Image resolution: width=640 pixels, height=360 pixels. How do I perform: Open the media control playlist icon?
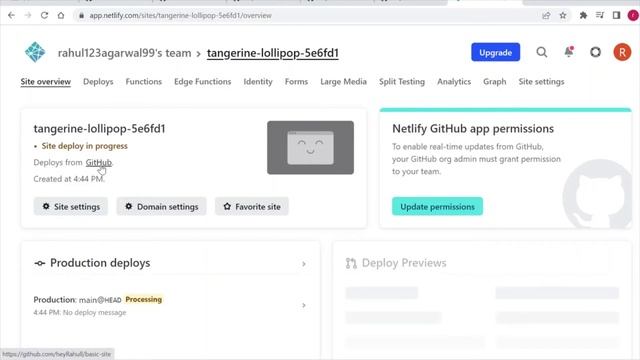[600, 16]
